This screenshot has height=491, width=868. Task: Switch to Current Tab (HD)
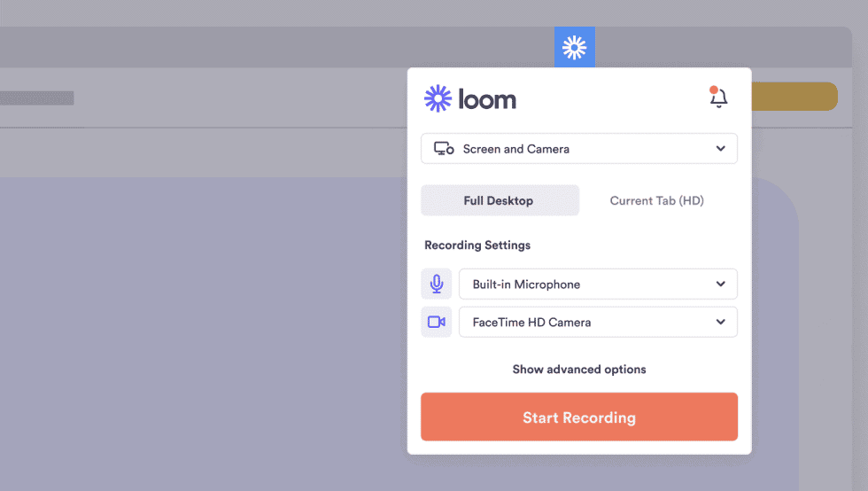click(656, 200)
